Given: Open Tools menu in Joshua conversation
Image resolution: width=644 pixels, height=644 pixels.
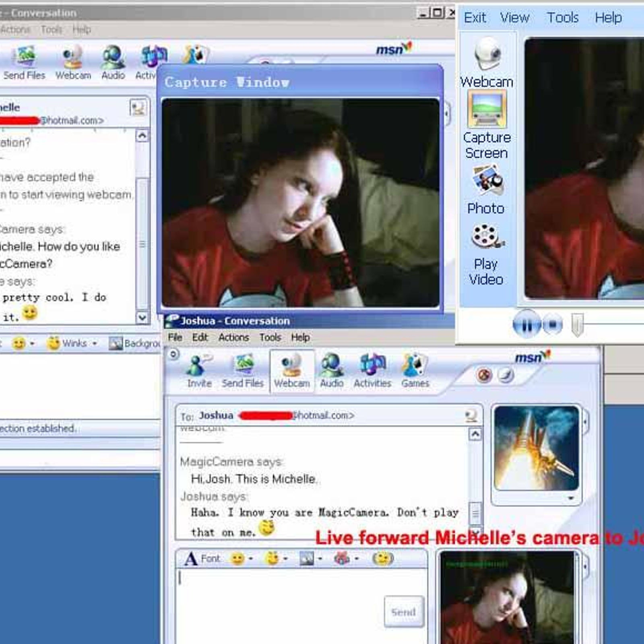Looking at the screenshot, I should (x=270, y=337).
